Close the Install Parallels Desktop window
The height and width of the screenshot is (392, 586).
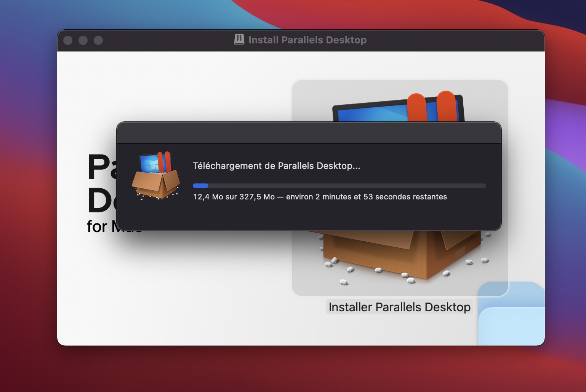click(x=68, y=40)
